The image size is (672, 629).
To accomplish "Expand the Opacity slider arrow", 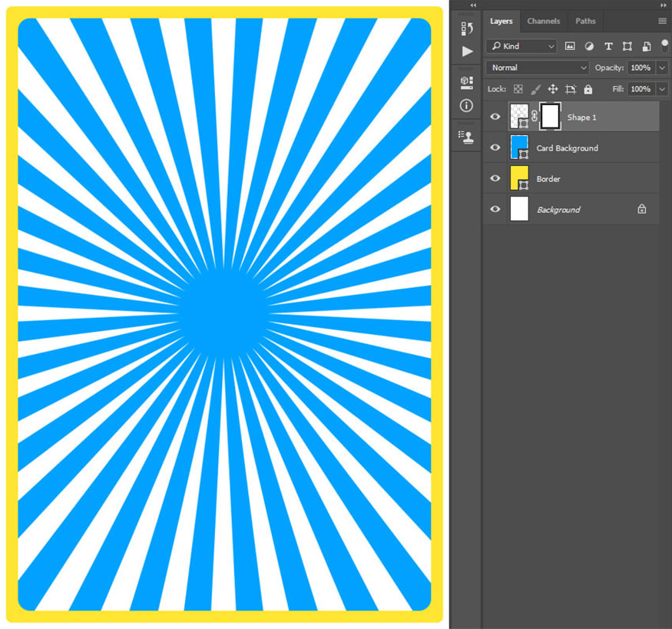I will pos(662,68).
